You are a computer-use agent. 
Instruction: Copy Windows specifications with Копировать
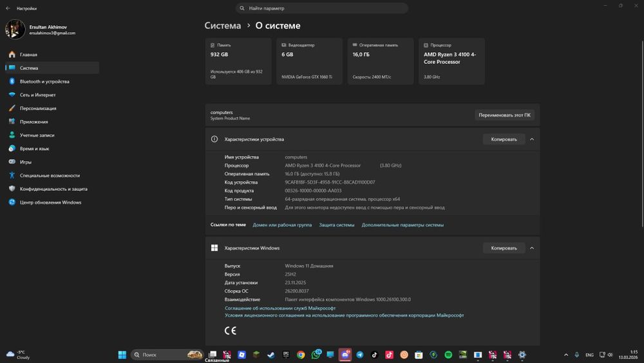pos(504,248)
